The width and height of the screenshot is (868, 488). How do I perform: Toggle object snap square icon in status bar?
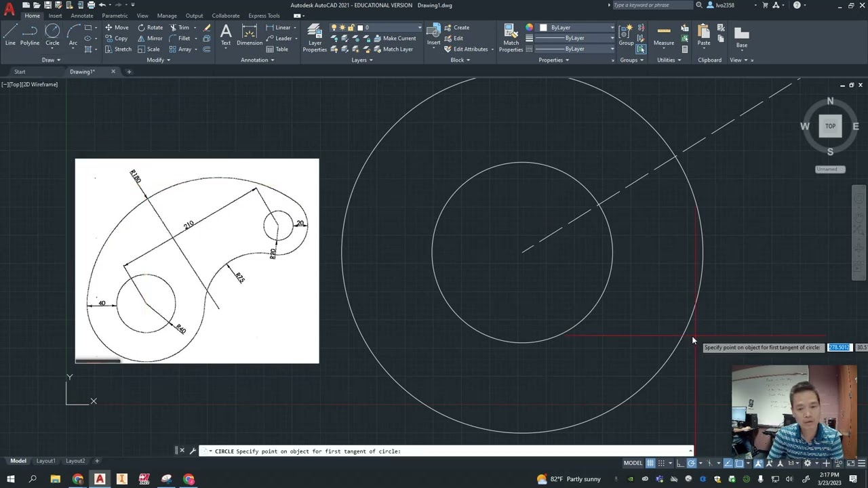coord(739,463)
